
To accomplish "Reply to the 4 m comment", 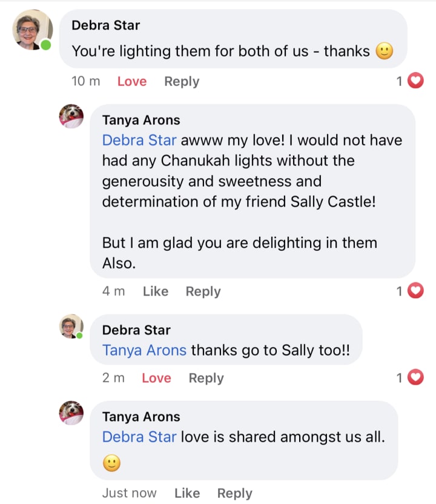I will pos(203,291).
